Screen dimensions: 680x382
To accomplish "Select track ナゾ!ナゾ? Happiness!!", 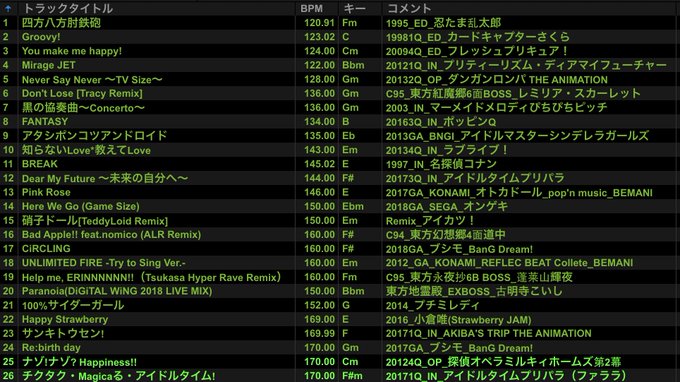I will pyautogui.click(x=79, y=362).
